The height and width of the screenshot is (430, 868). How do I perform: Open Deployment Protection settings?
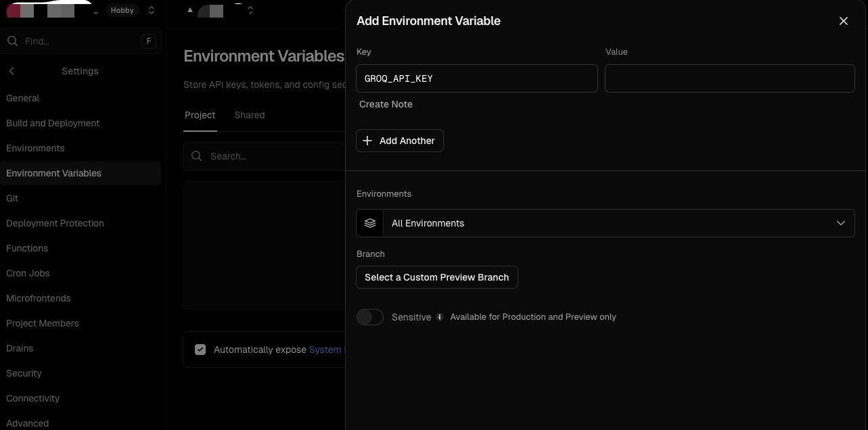click(x=55, y=223)
